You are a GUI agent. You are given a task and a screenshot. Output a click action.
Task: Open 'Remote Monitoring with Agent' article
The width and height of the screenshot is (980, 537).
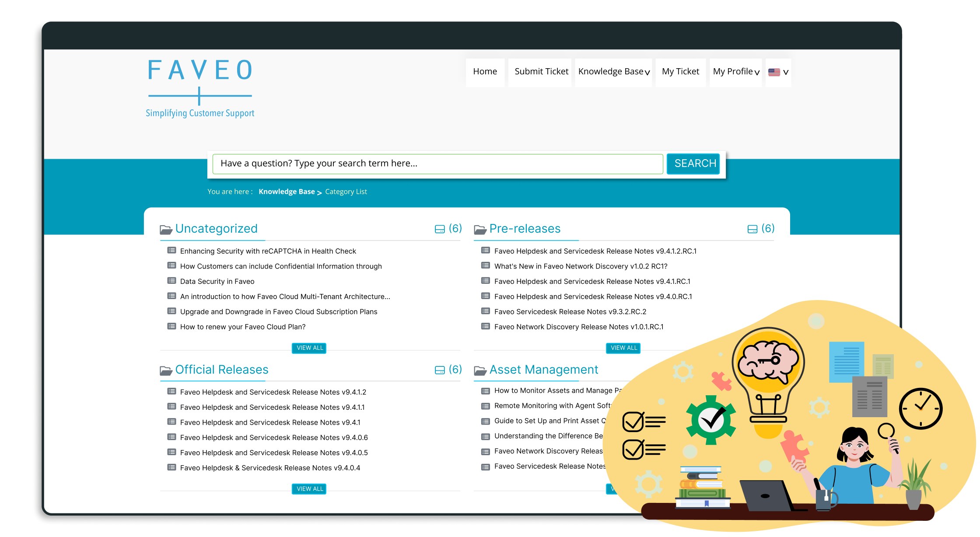[553, 406]
